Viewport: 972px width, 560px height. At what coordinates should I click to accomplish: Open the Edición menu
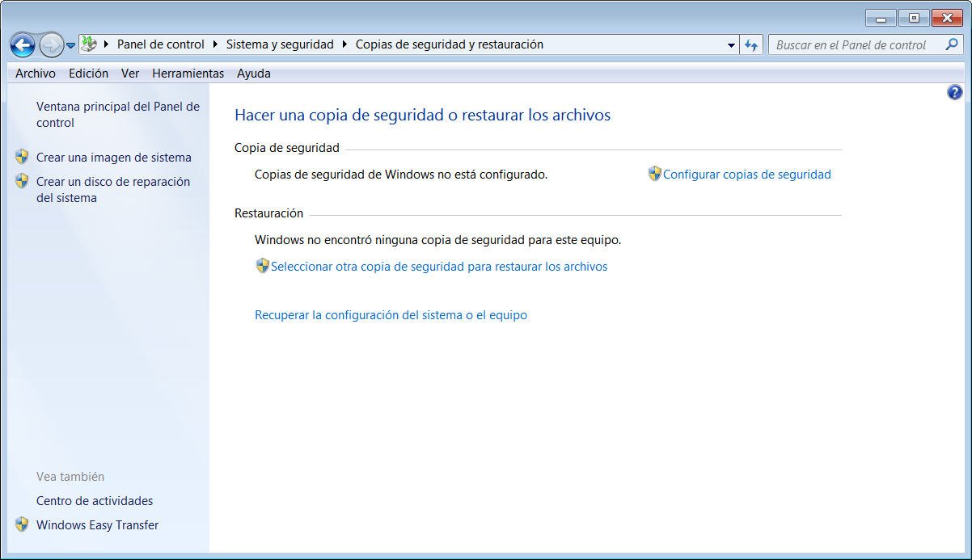88,74
